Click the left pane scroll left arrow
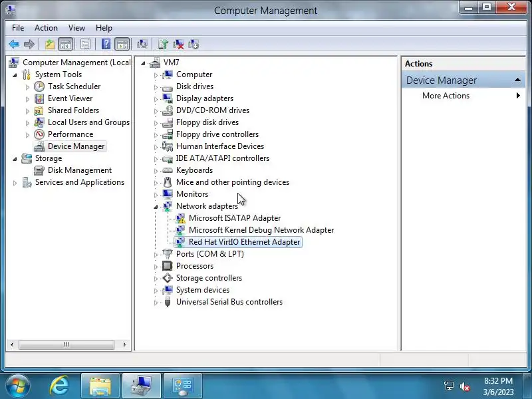The width and height of the screenshot is (532, 399). (12, 344)
